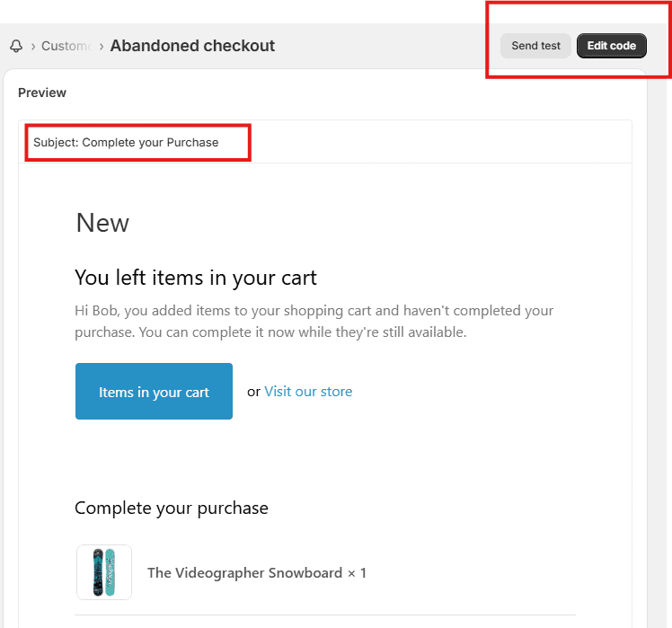Viewport: 672px width, 628px height.
Task: Select the Subject: Complete your Purchase line
Action: [126, 142]
